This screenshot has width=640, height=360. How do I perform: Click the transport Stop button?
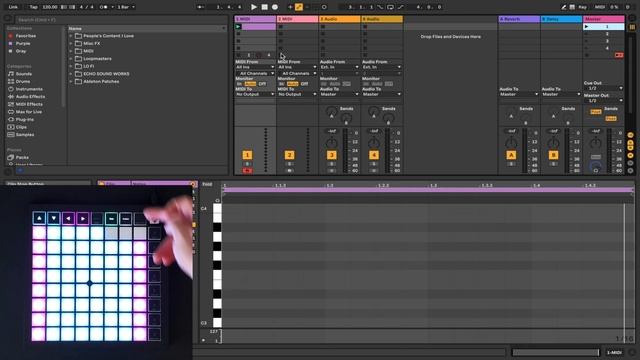pyautogui.click(x=264, y=7)
